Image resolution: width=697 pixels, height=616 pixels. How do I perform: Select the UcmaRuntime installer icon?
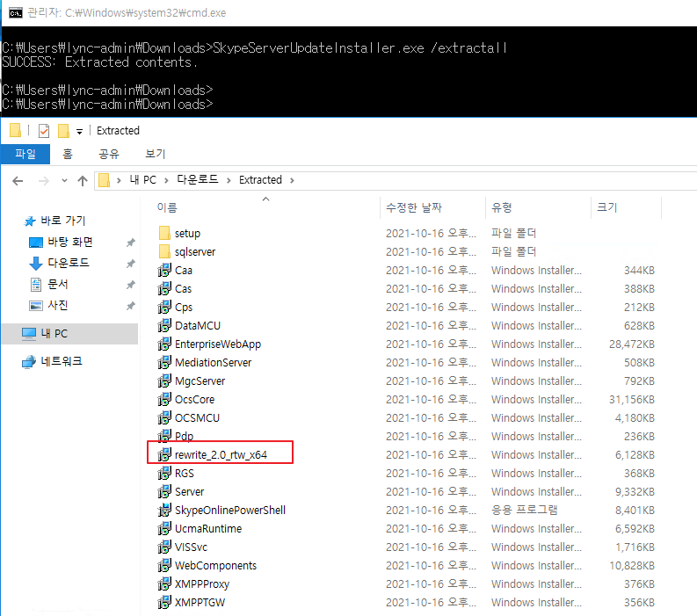tap(164, 528)
